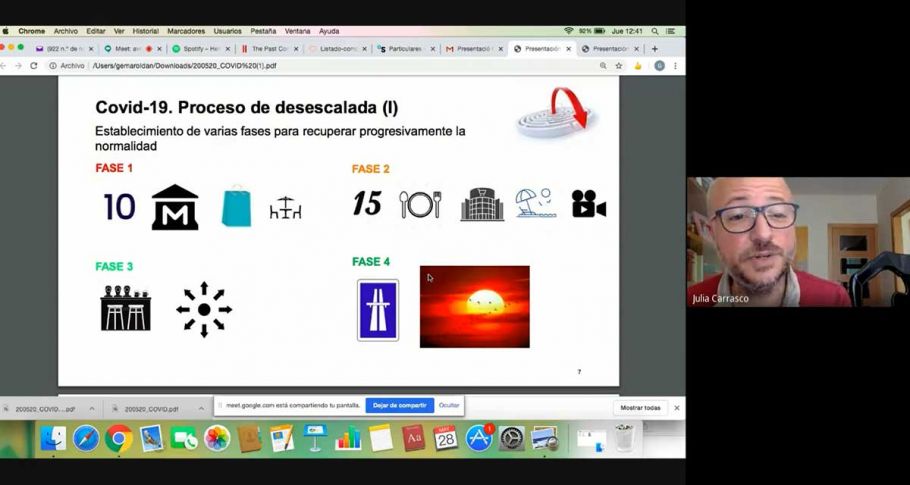Switch to the Spotify tab

pos(201,49)
